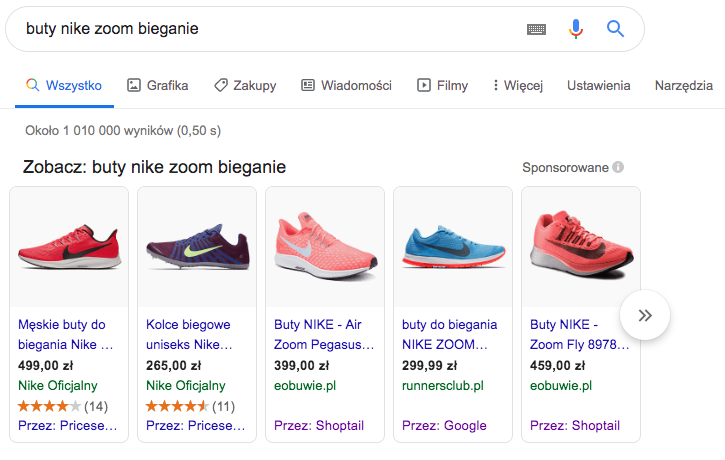Click 'Przez: Google' link

pos(444,425)
